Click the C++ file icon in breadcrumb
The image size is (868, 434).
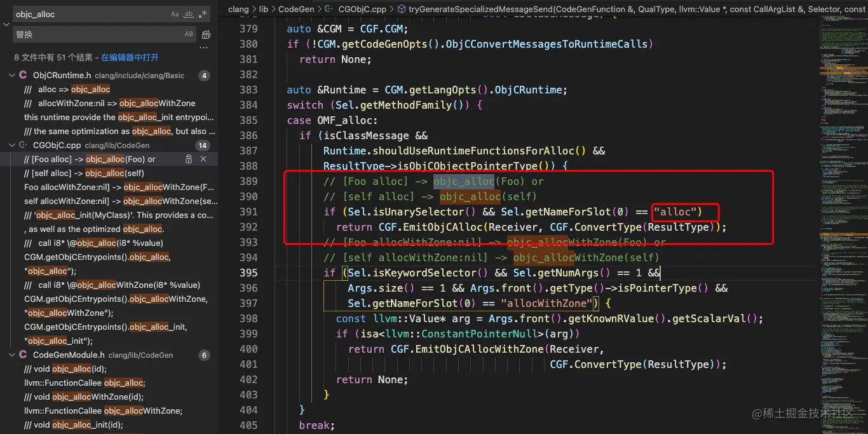pos(329,9)
